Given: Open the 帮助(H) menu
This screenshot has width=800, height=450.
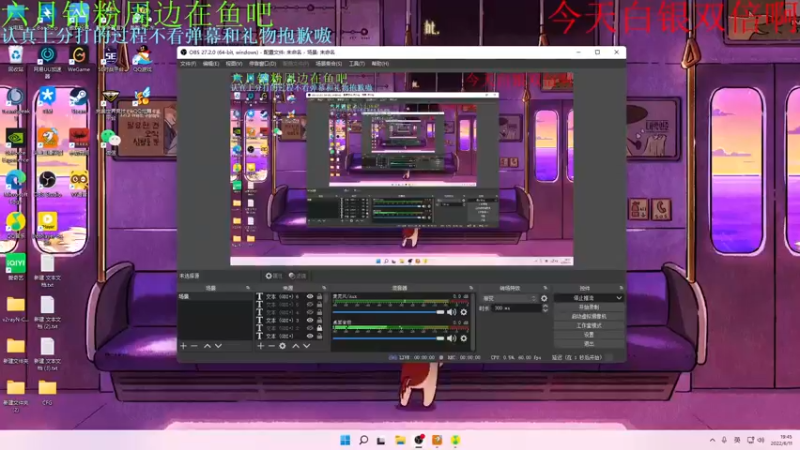Looking at the screenshot, I should click(380, 64).
